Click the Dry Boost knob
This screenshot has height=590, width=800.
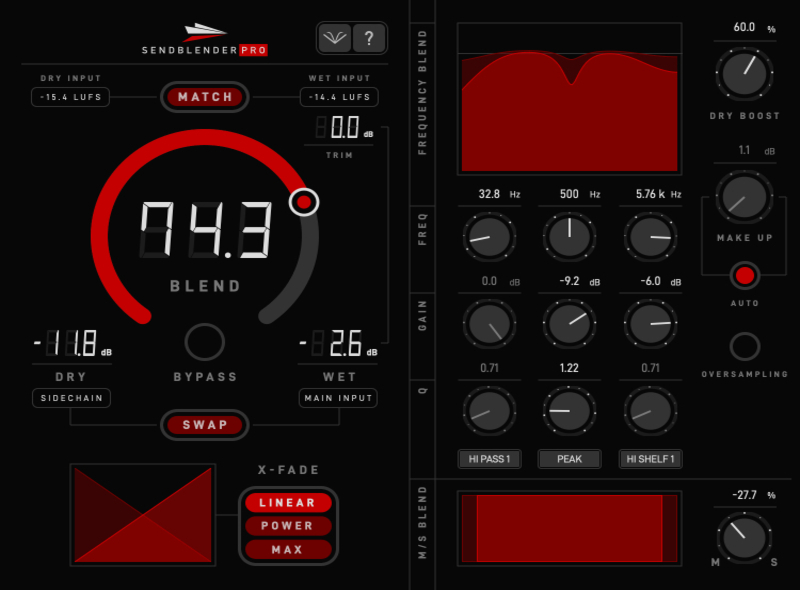744,74
